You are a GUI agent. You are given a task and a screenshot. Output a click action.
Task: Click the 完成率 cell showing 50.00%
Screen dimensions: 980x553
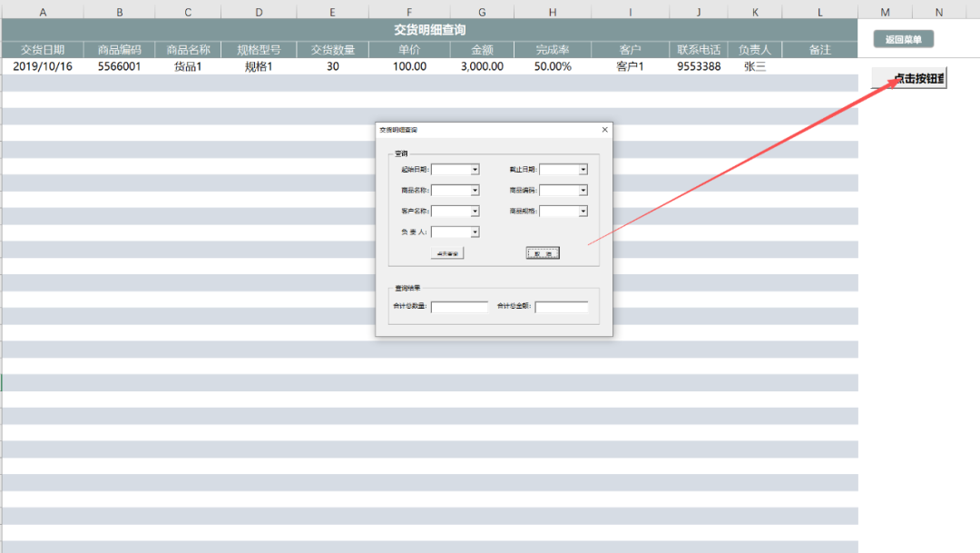(553, 66)
